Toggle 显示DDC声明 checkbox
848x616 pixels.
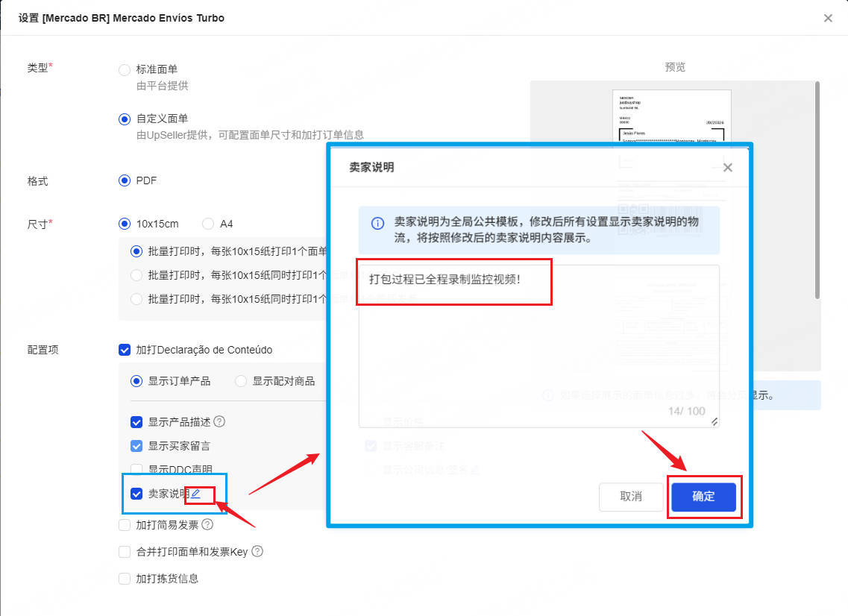click(x=136, y=469)
